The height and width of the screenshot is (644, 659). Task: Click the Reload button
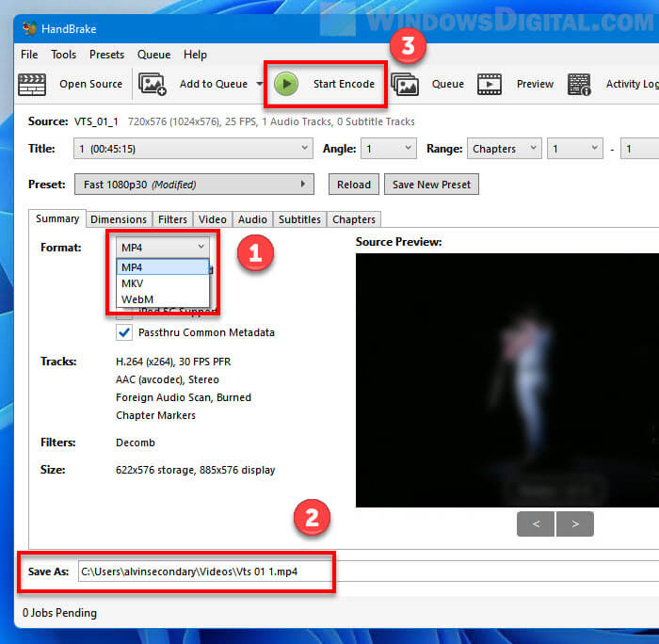(353, 185)
